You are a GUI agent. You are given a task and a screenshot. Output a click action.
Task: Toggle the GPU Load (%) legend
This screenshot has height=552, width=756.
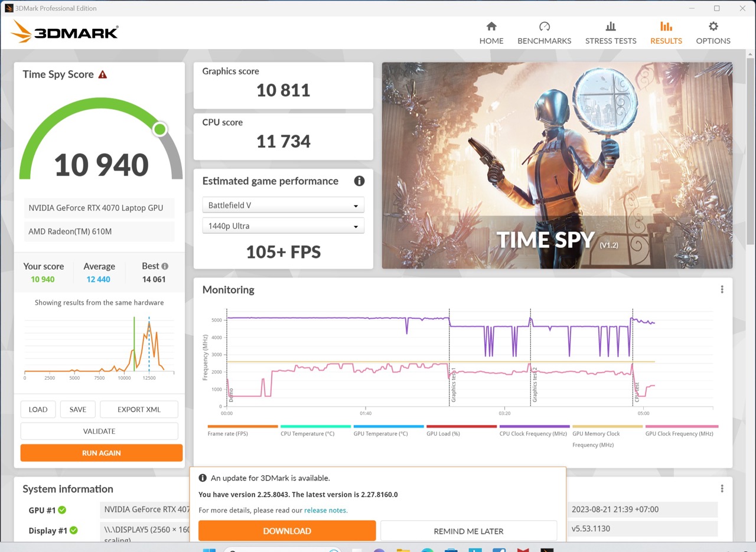point(461,430)
